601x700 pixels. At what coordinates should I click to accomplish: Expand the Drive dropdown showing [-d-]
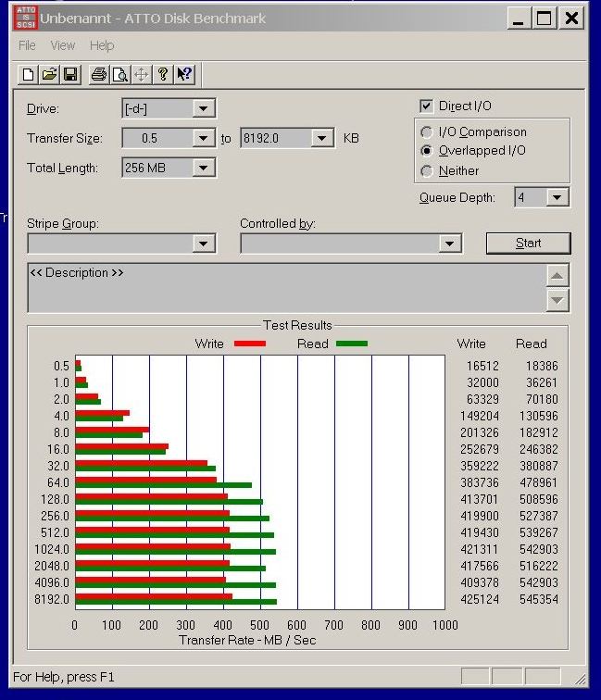pyautogui.click(x=203, y=108)
